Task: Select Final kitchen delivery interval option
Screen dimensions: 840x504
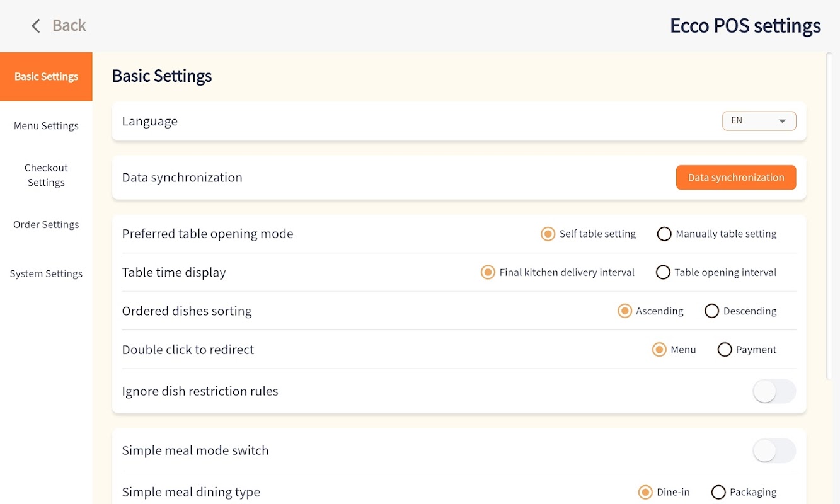Action: coord(488,273)
